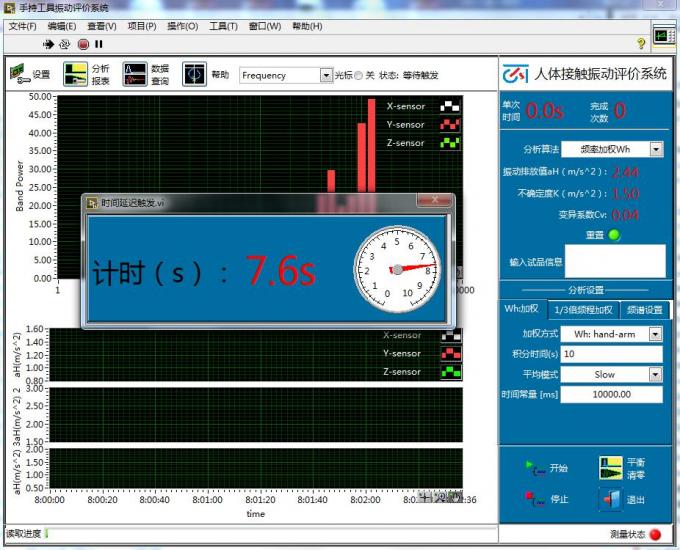Open the 操作(O) menu

[x=182, y=26]
